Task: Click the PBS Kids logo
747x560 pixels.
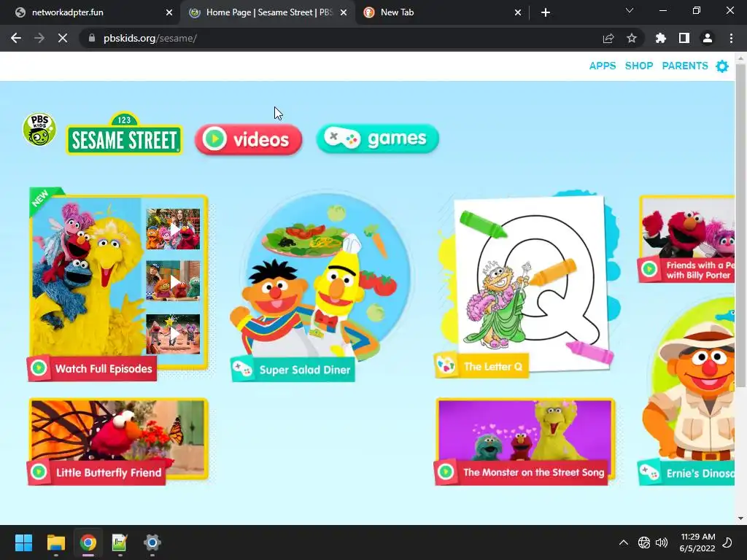Action: pyautogui.click(x=39, y=129)
